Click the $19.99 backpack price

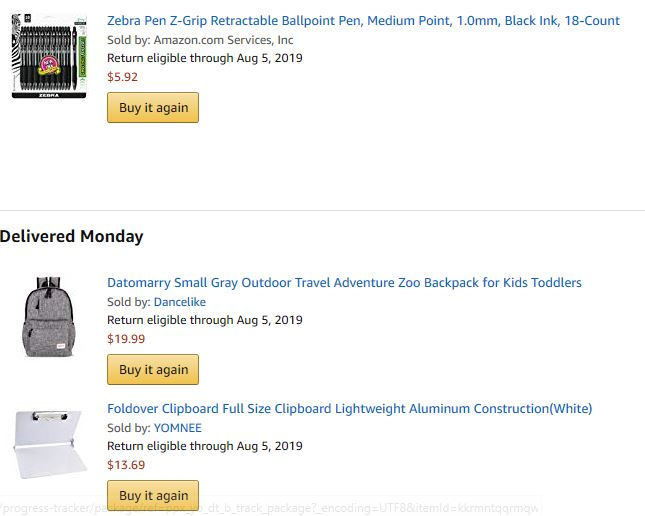[x=126, y=339]
